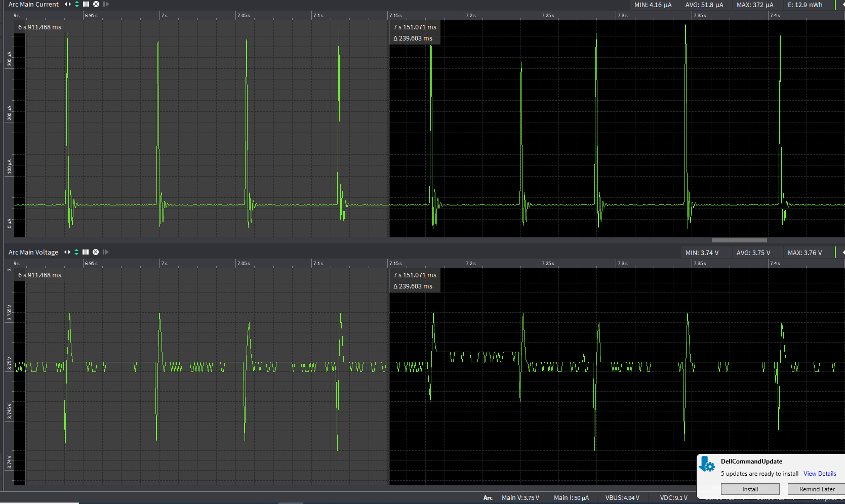This screenshot has width=845, height=504.
Task: Choose Remind Later on Dell update popup
Action: [x=817, y=489]
